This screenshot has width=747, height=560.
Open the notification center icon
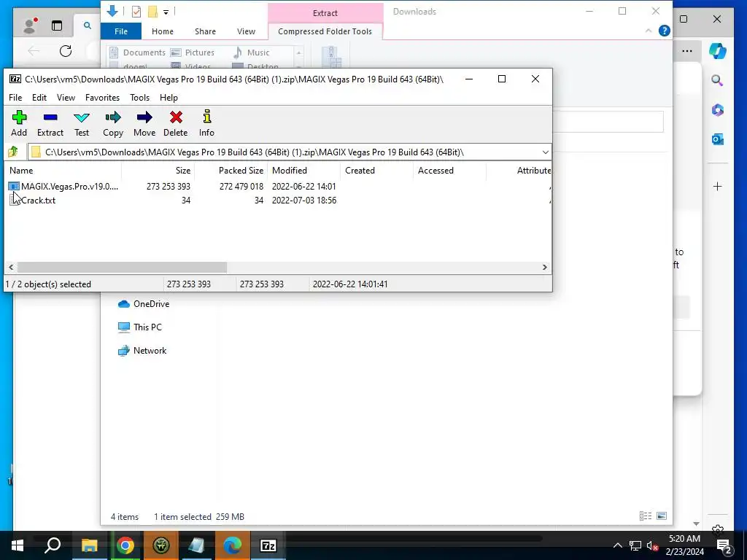tap(724, 545)
